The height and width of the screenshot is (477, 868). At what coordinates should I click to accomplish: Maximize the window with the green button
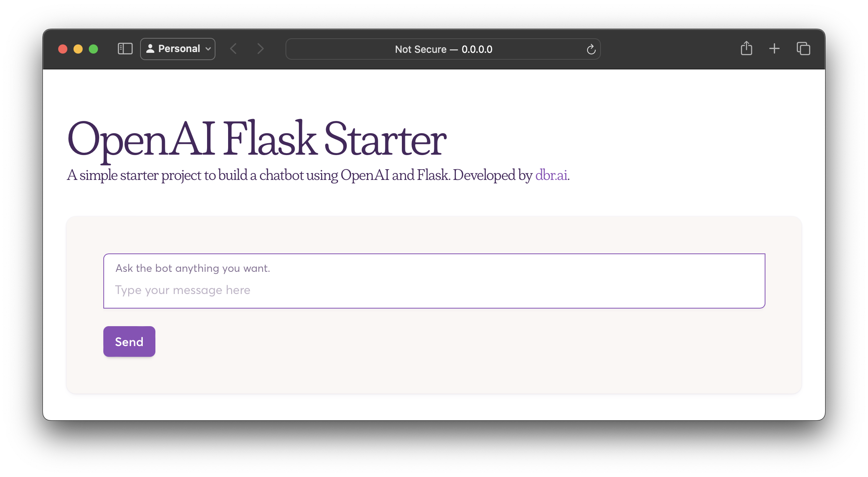[x=93, y=49]
